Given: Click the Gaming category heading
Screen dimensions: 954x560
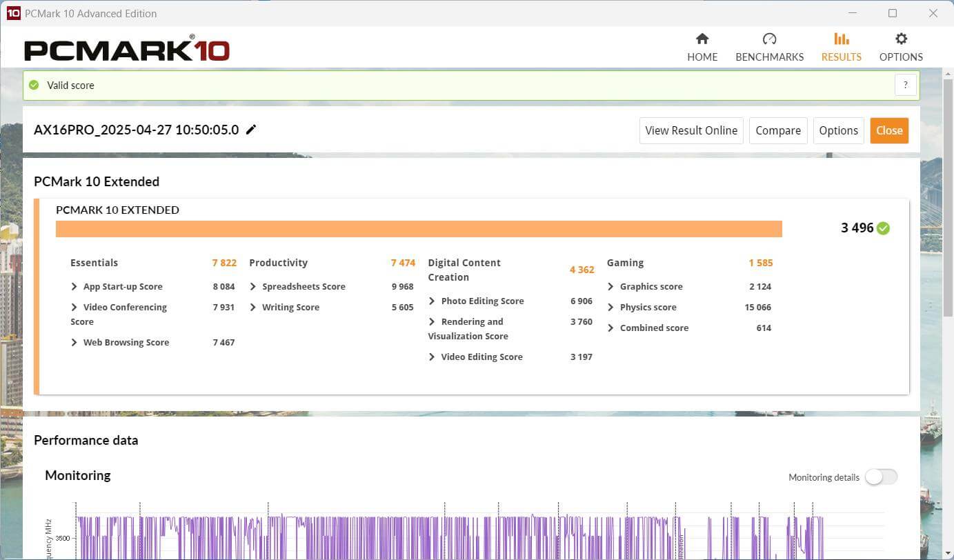Looking at the screenshot, I should tap(625, 263).
